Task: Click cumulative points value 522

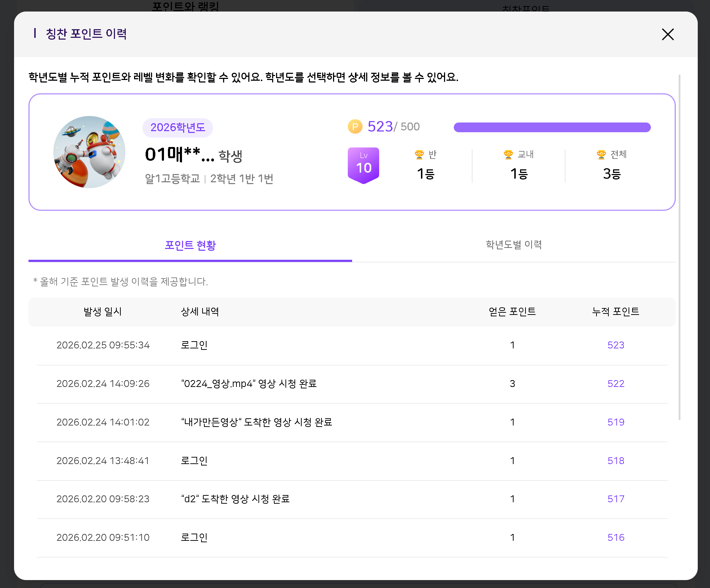Action: coord(616,384)
